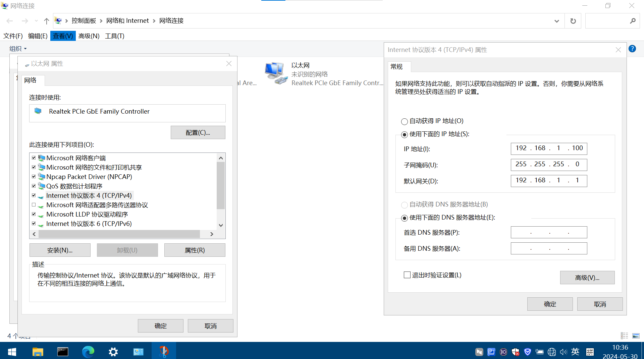Click the up arrow navigation icon
This screenshot has width=644, height=359.
(x=47, y=21)
